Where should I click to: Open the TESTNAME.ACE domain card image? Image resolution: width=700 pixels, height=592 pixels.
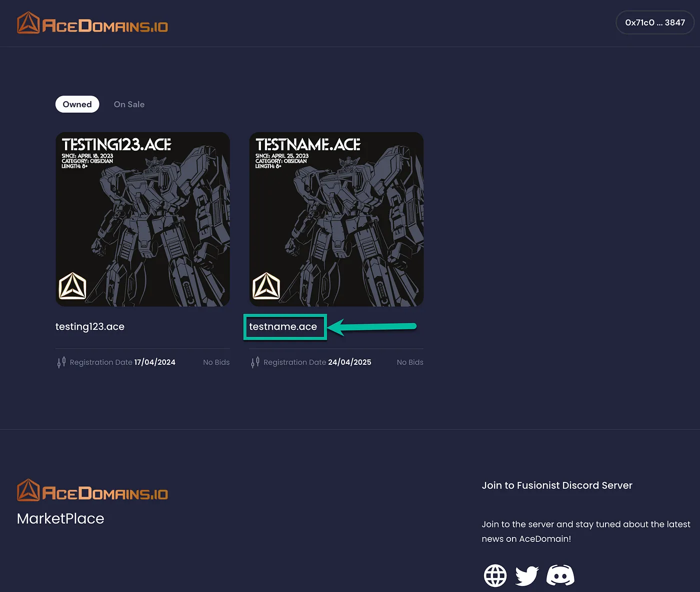coord(336,219)
